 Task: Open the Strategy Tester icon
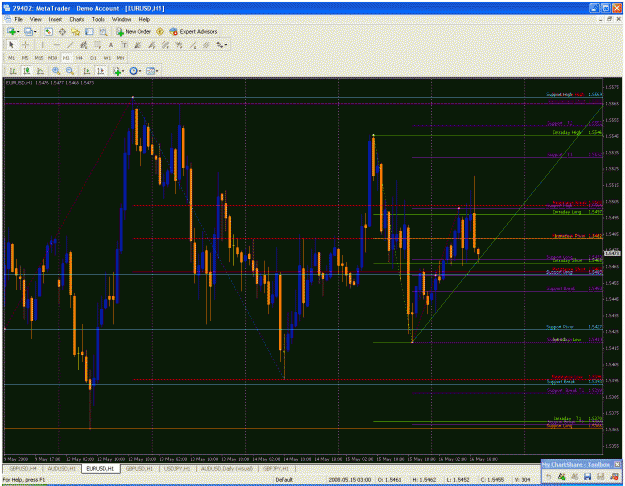click(103, 31)
